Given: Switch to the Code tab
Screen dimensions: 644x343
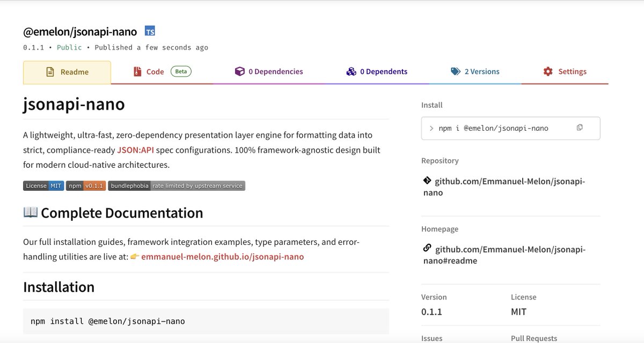Looking at the screenshot, I should [x=162, y=71].
